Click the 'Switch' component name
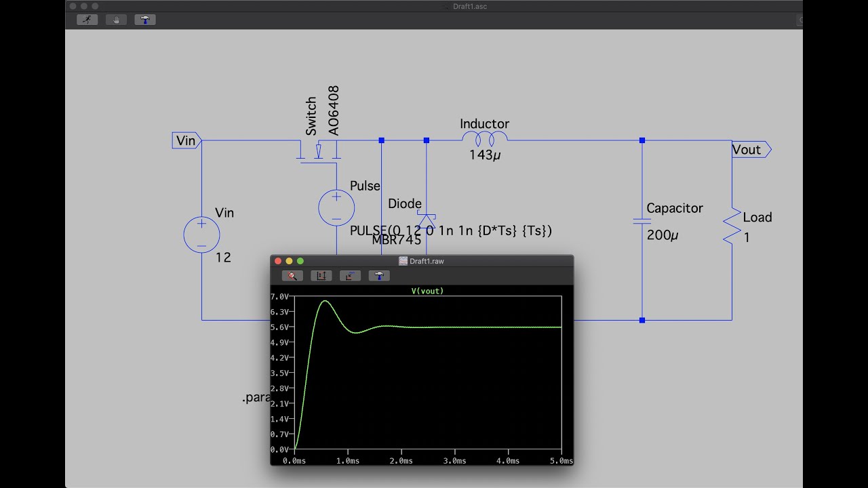This screenshot has width=868, height=488. [311, 116]
